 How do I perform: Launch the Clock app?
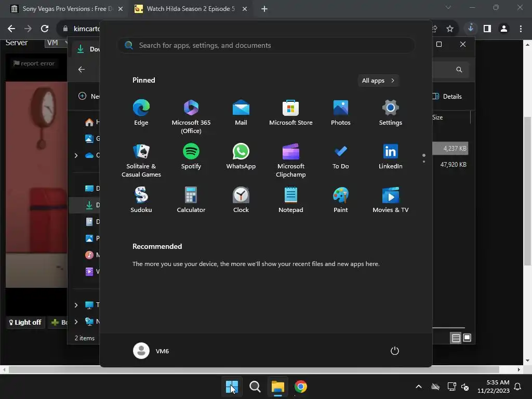241,200
